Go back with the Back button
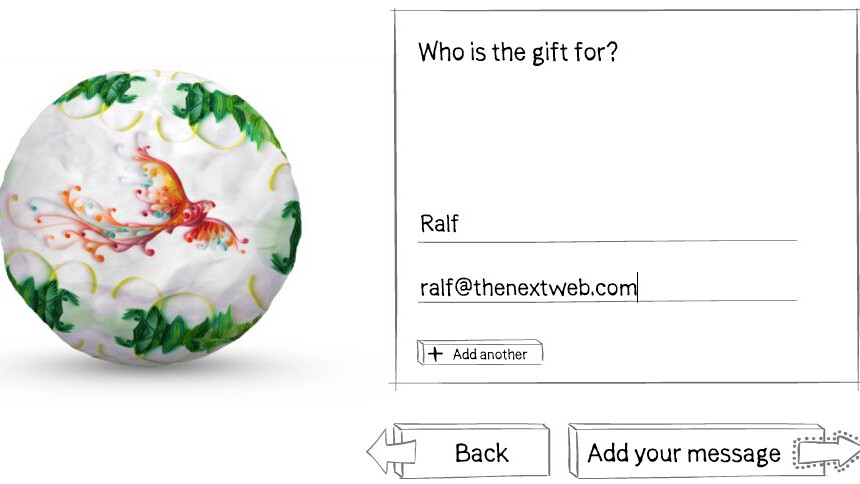Image resolution: width=860 pixels, height=484 pixels. [472, 451]
